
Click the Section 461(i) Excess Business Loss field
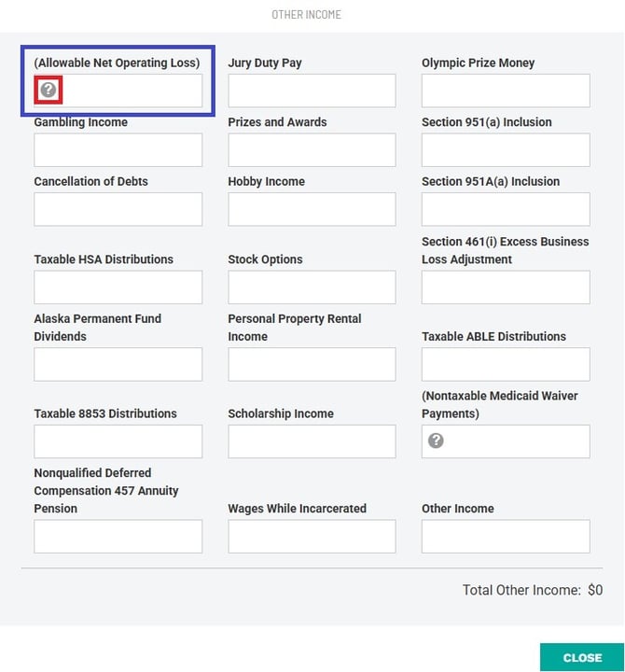coord(506,287)
